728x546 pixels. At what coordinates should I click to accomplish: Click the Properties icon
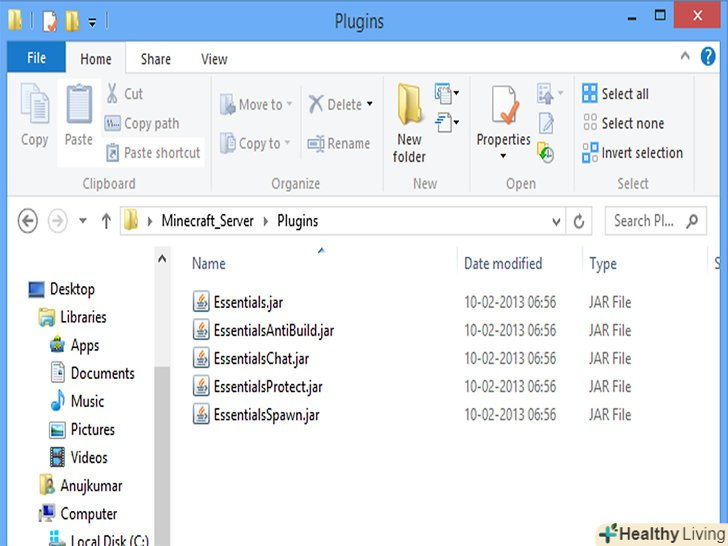coord(505,105)
